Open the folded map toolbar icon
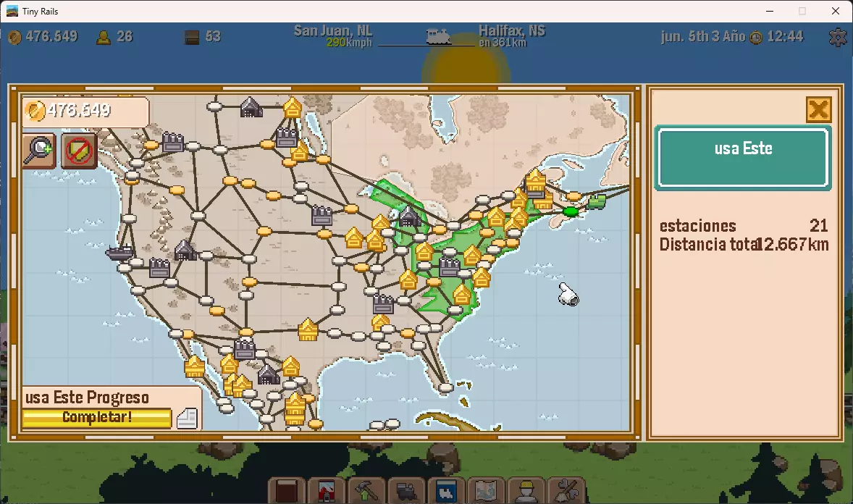This screenshot has height=504, width=853. (486, 490)
